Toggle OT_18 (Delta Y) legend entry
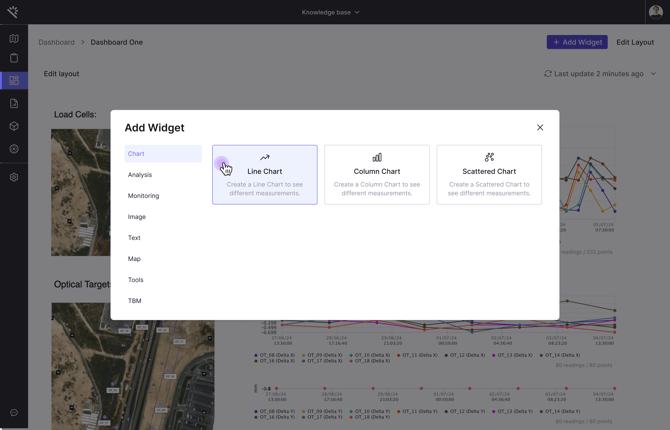The height and width of the screenshot is (430, 670). pyautogui.click(x=370, y=417)
